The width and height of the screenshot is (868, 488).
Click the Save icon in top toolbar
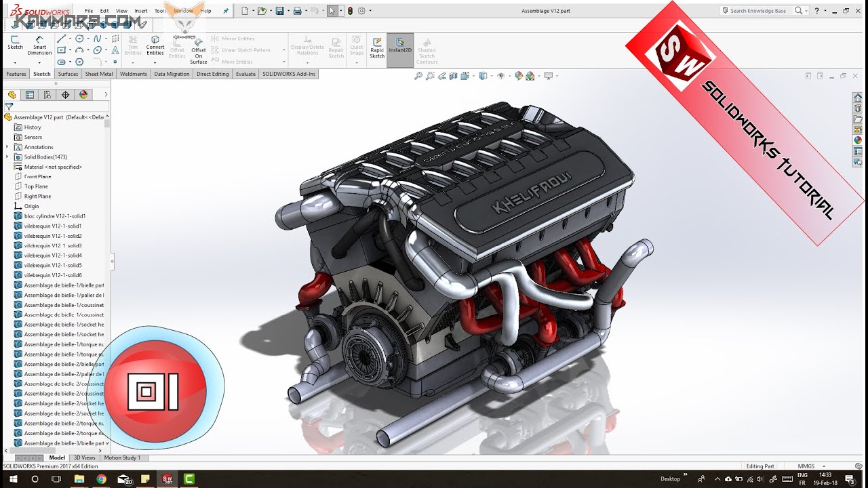[x=279, y=11]
